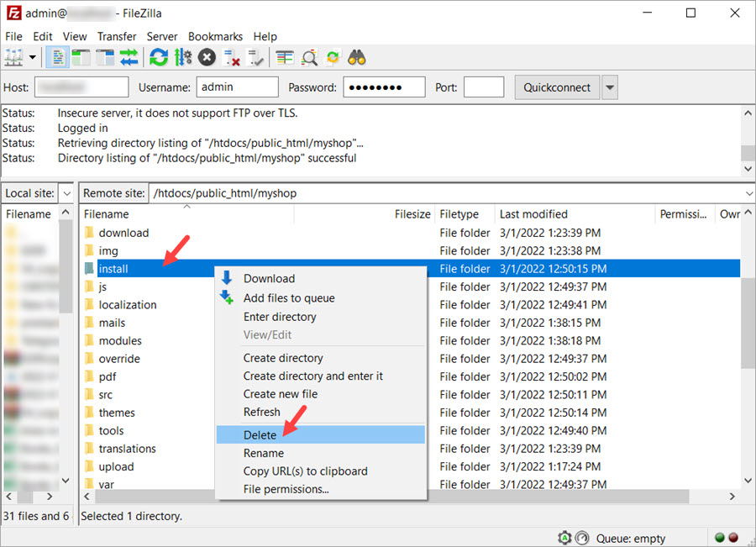The width and height of the screenshot is (756, 547).
Task: Click the Username input field
Action: pyautogui.click(x=237, y=87)
